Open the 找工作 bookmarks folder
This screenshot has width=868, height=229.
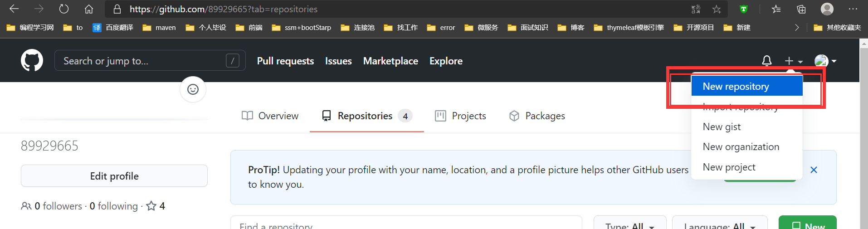click(x=401, y=28)
